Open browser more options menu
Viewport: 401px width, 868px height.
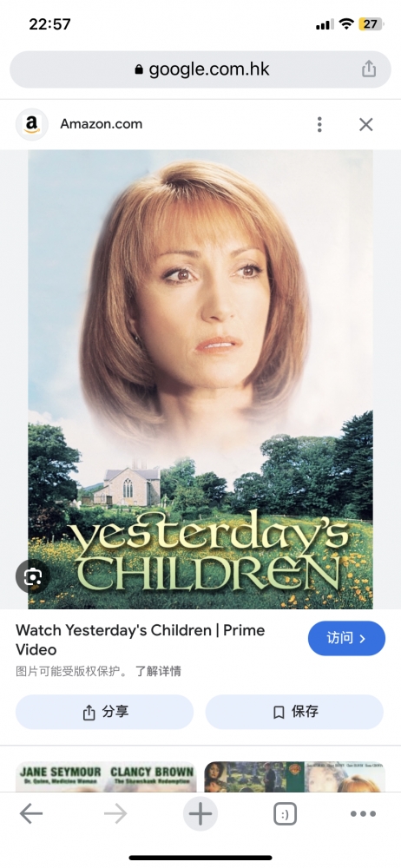click(364, 814)
